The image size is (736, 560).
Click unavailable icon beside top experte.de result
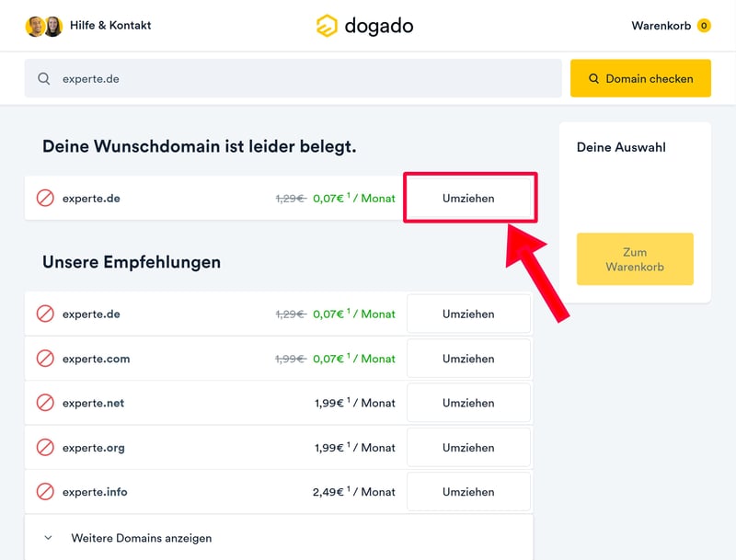45,198
